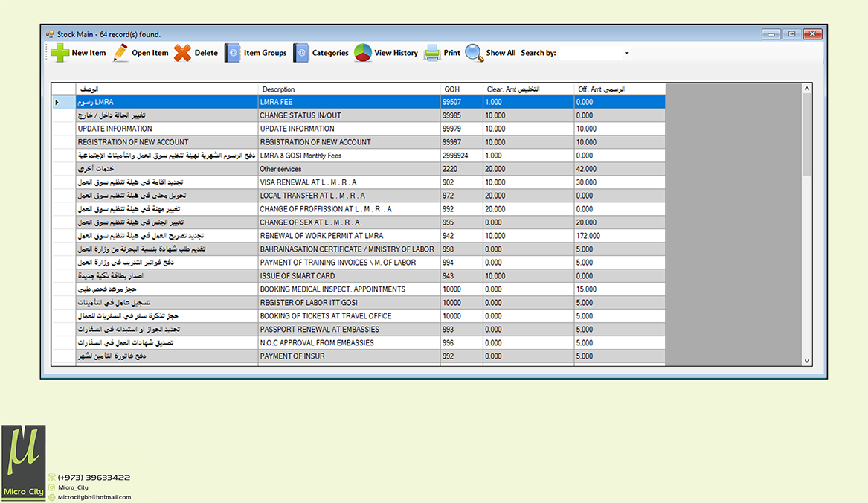
Task: Sort by the Description column header
Action: point(350,89)
